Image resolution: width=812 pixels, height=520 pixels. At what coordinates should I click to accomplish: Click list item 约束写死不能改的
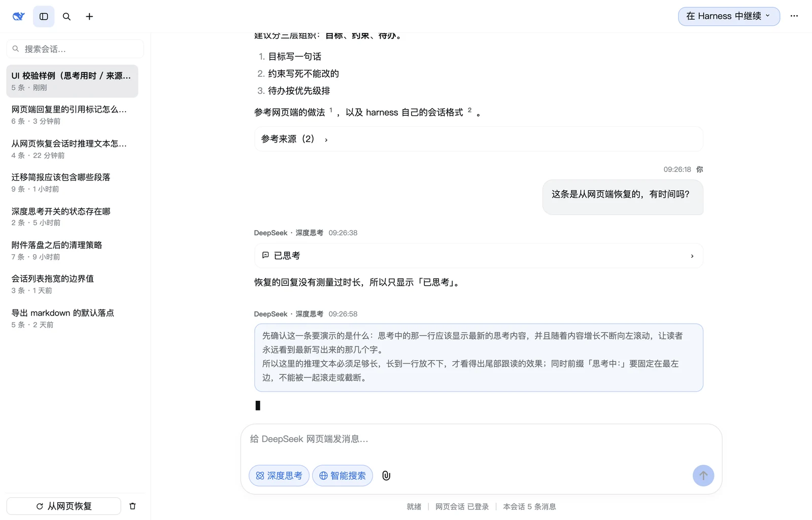(x=303, y=74)
